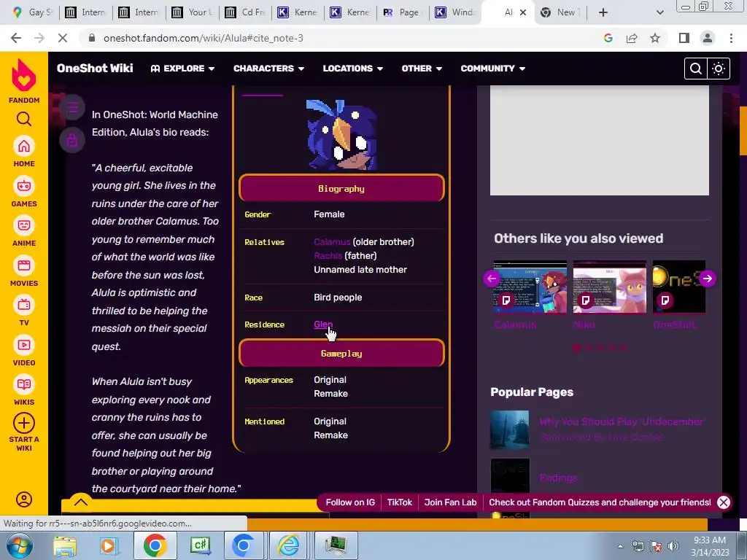Open the Games section icon
Viewport: 747px width, 560px height.
pos(24,186)
